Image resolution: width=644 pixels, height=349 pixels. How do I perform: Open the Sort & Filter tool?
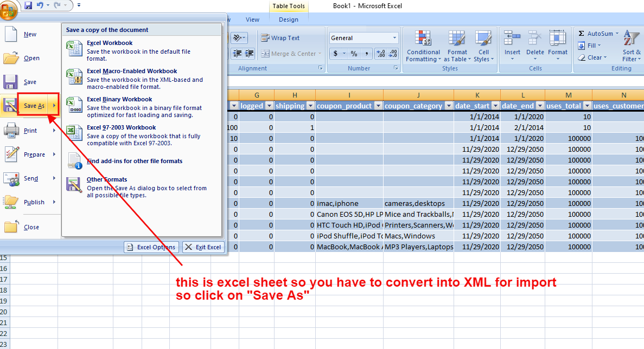click(x=631, y=46)
